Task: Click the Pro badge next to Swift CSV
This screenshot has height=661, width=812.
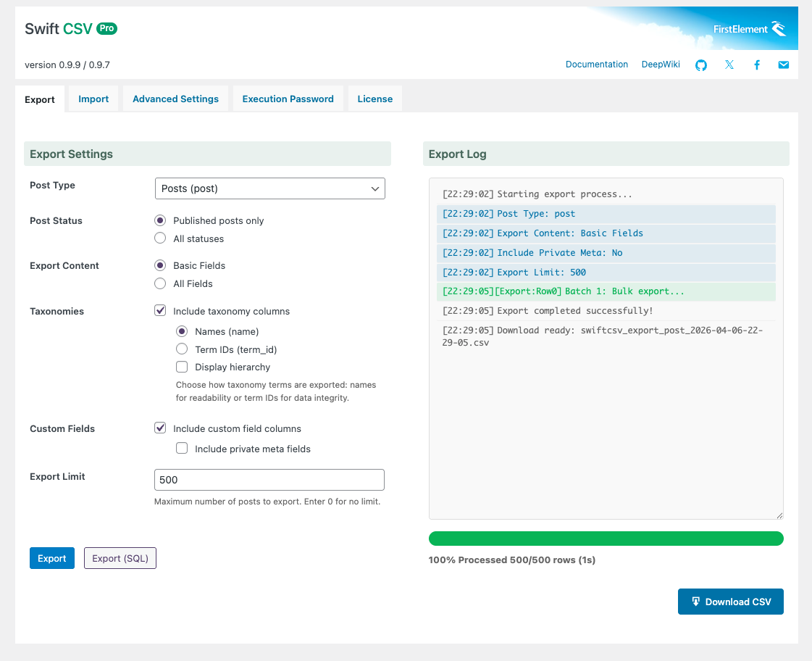Action: coord(106,28)
